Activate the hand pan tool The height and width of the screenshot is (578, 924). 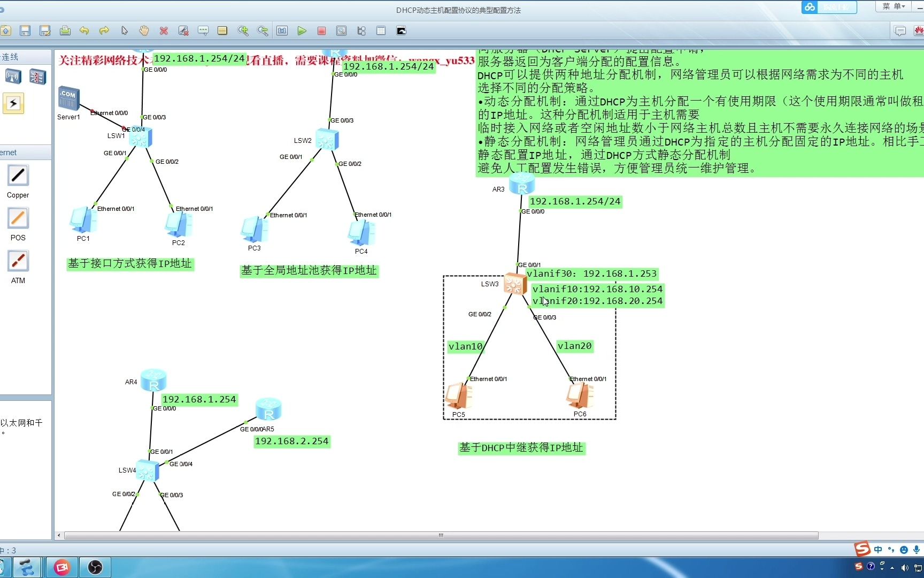click(x=144, y=31)
